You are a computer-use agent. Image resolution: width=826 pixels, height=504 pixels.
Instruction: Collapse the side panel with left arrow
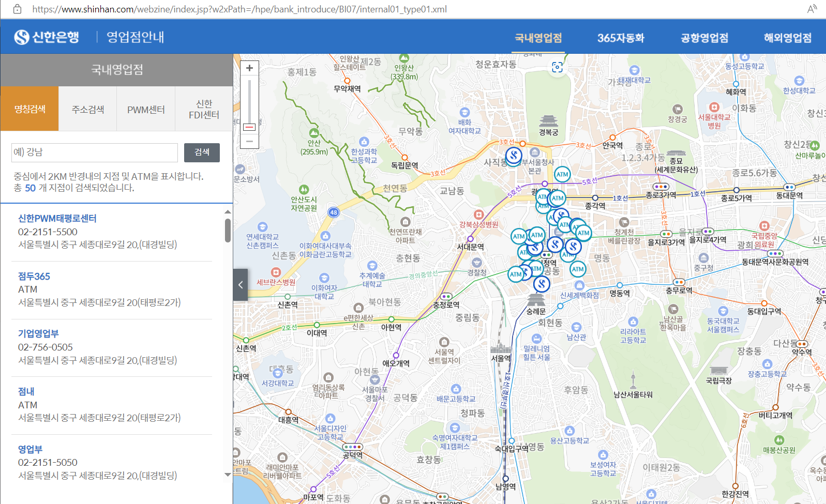[x=241, y=284]
